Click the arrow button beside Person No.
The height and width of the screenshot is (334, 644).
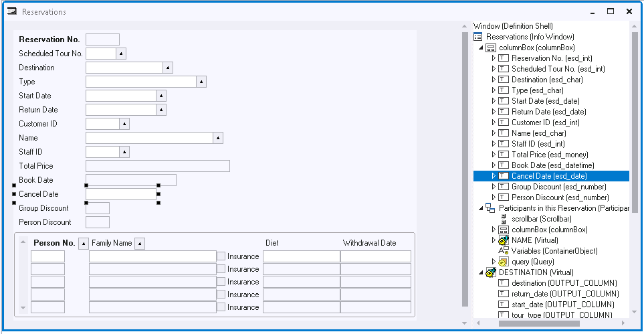(83, 244)
